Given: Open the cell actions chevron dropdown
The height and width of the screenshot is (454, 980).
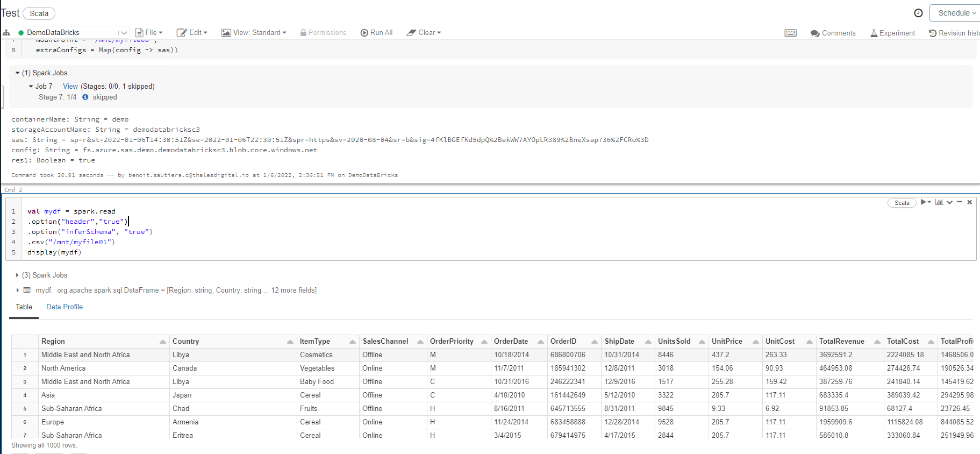Looking at the screenshot, I should point(949,202).
